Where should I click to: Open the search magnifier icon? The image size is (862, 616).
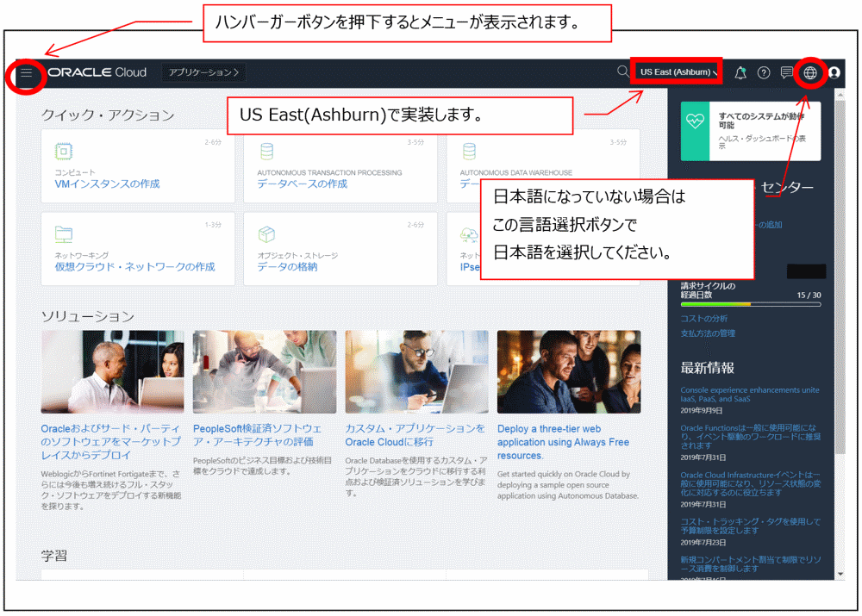tap(622, 72)
